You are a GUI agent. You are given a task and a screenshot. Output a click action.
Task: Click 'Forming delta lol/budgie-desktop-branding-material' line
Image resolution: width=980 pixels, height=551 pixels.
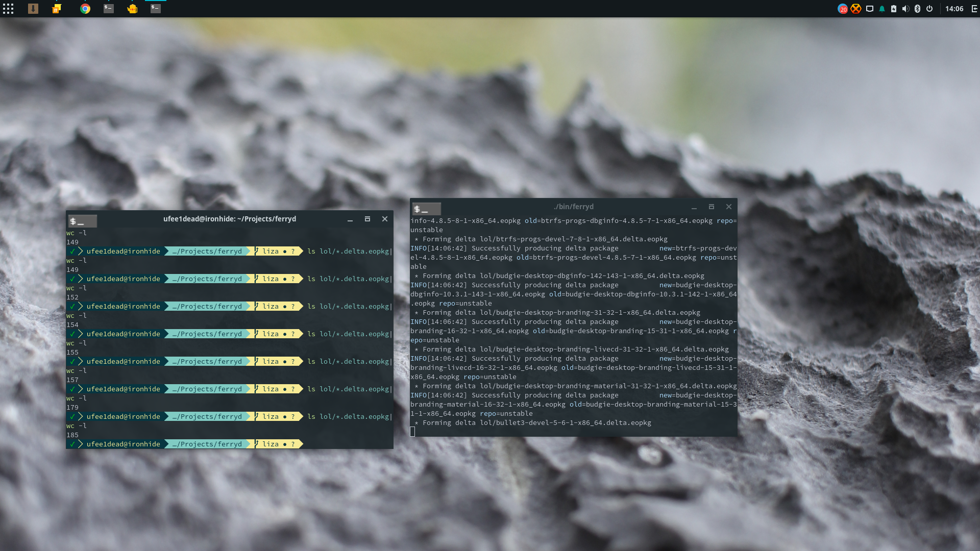(x=575, y=386)
